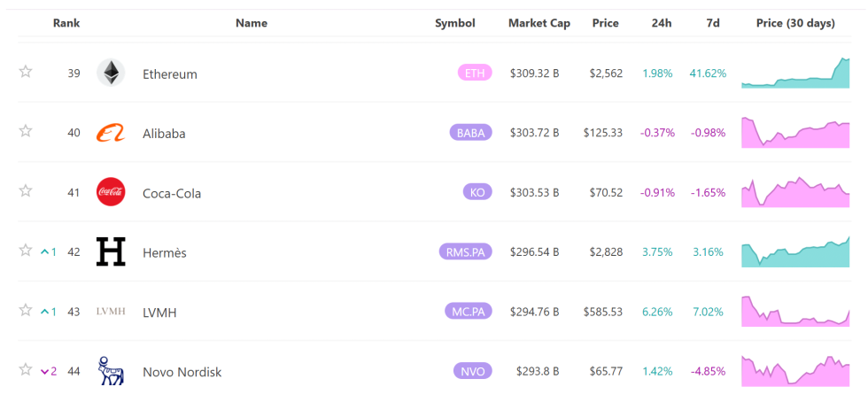Star Ethereum as a favorite
Viewport: 868px width, 402px height.
26,72
